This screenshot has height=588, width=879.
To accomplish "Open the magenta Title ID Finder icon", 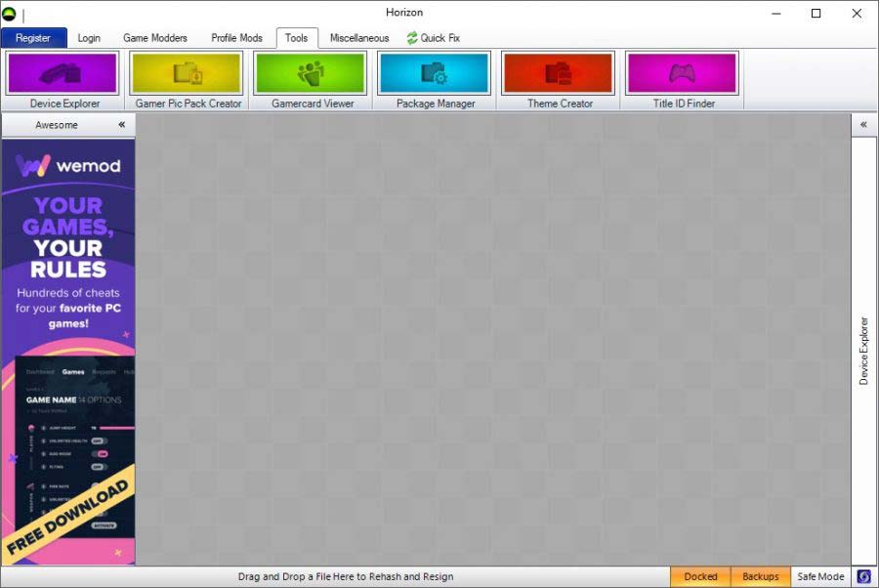I will point(682,73).
